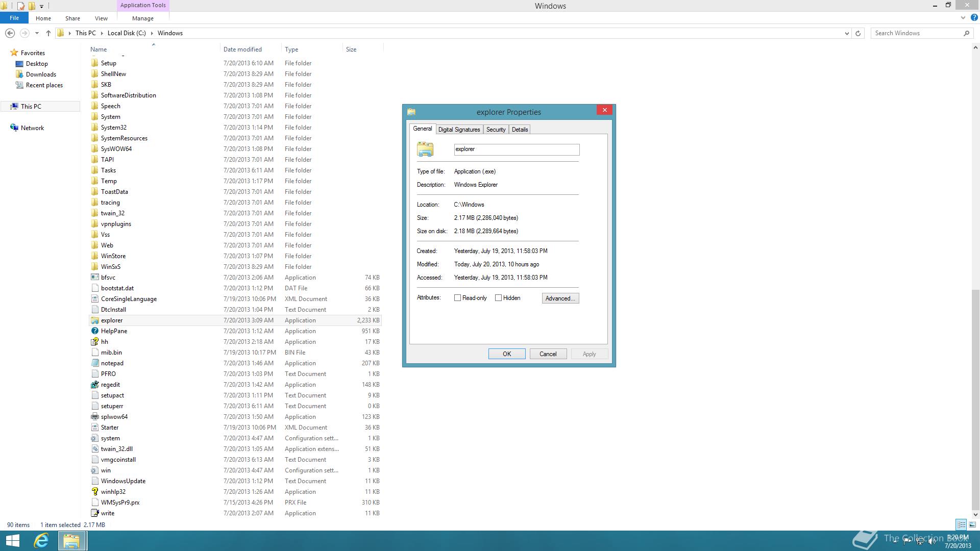
Task: Click the Forward navigation arrow
Action: [24, 33]
